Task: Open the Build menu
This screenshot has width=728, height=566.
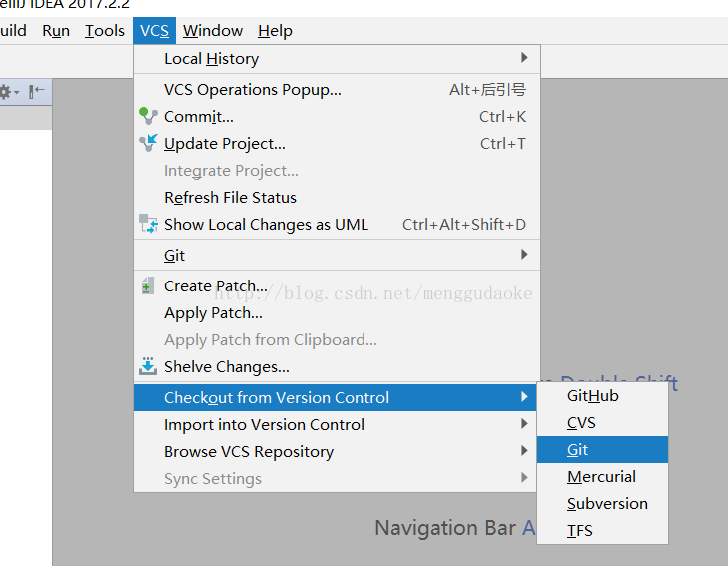Action: pyautogui.click(x=13, y=31)
